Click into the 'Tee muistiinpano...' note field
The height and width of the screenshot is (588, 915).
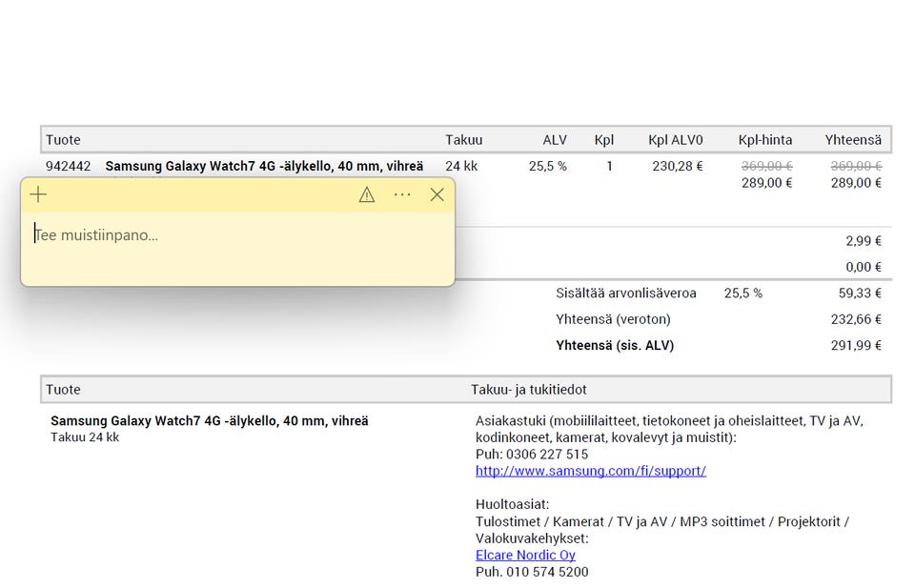coord(237,248)
